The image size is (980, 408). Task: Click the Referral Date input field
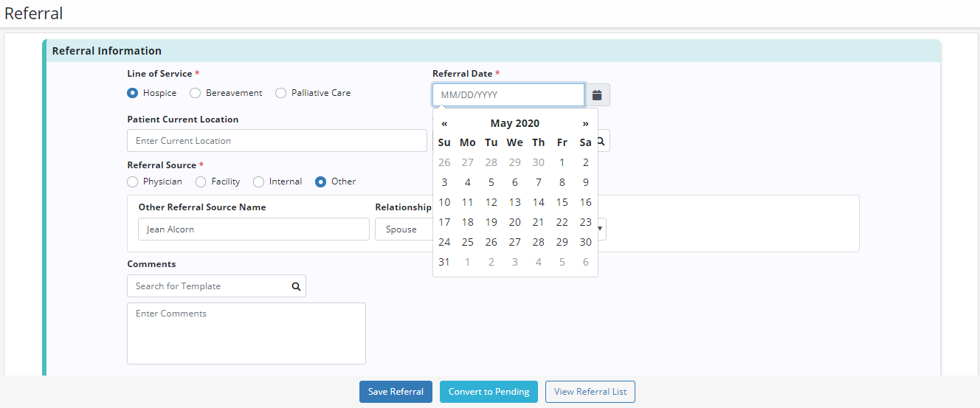pyautogui.click(x=508, y=95)
